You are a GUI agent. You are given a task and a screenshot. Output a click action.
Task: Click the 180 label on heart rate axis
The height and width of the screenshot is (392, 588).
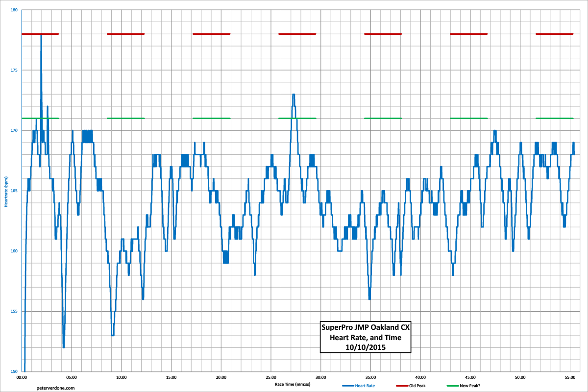15,10
